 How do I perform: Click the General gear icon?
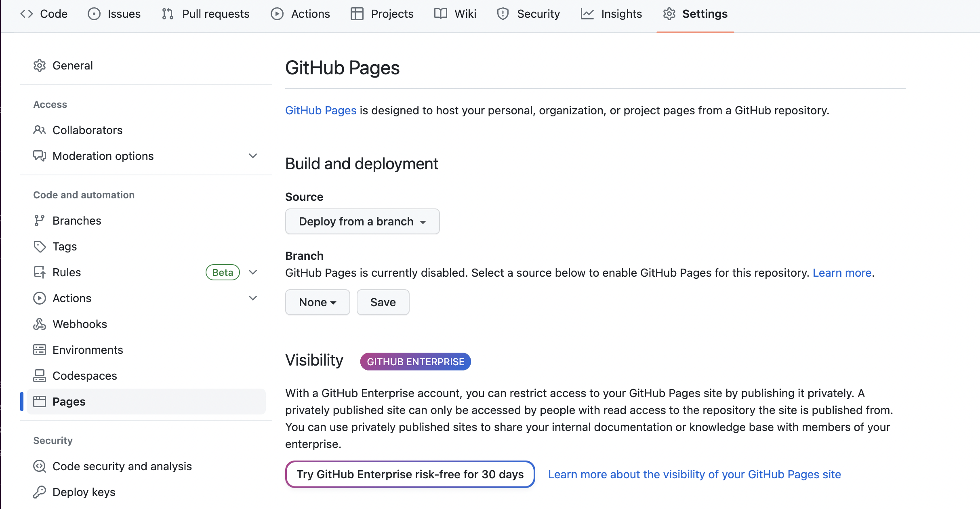(39, 65)
